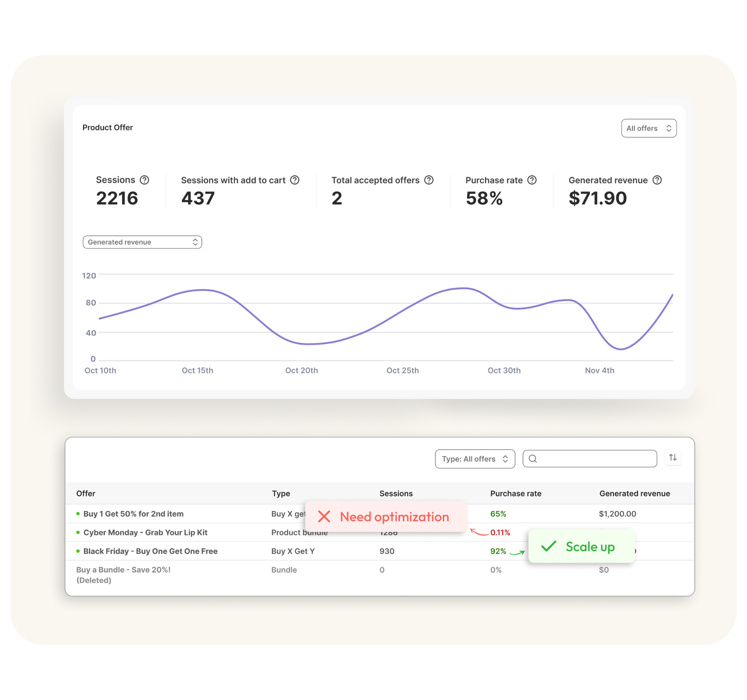
Task: Click the Purchase rate help icon
Action: pyautogui.click(x=532, y=180)
